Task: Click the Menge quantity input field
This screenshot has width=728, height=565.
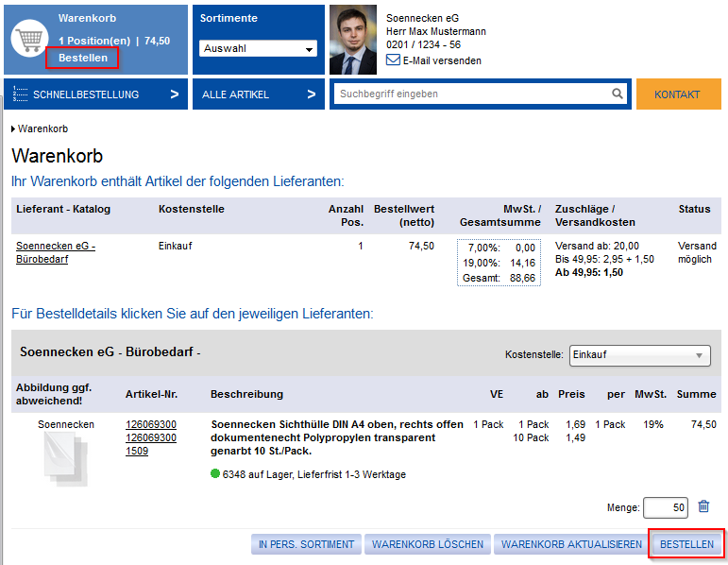Action: pos(666,507)
